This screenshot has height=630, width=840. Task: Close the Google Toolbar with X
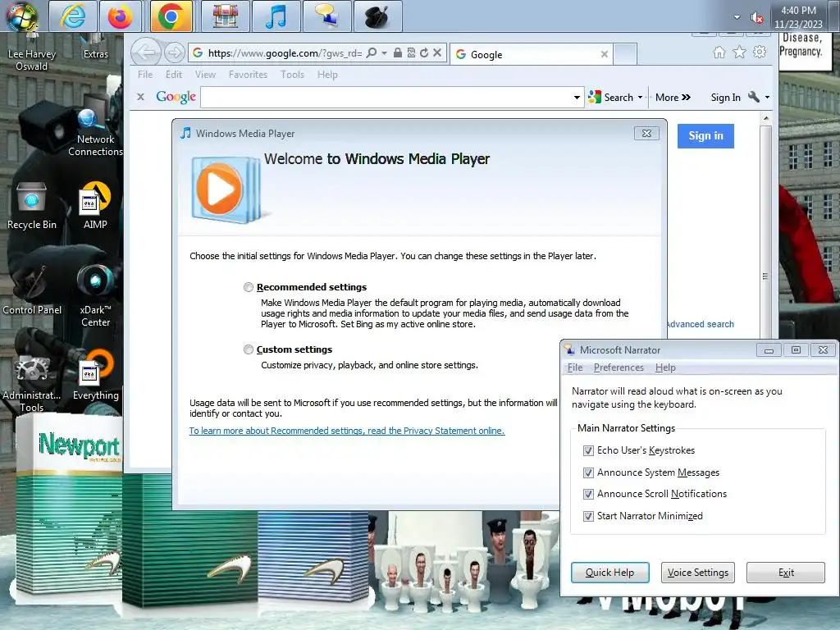[x=140, y=97]
